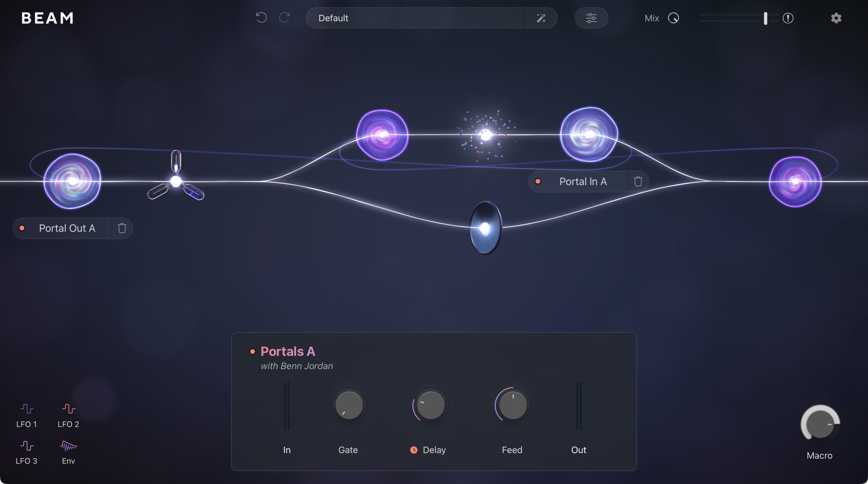Click the Mix mode circular icon
The image size is (868, 484).
tap(673, 18)
